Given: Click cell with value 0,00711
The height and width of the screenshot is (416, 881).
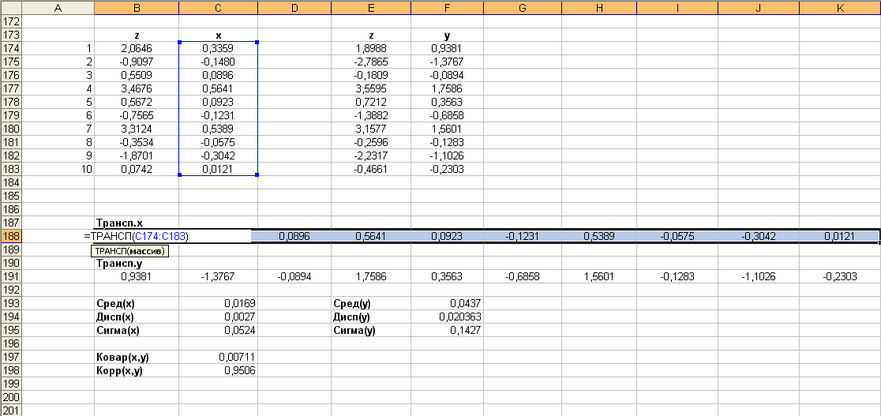Looking at the screenshot, I should (218, 358).
